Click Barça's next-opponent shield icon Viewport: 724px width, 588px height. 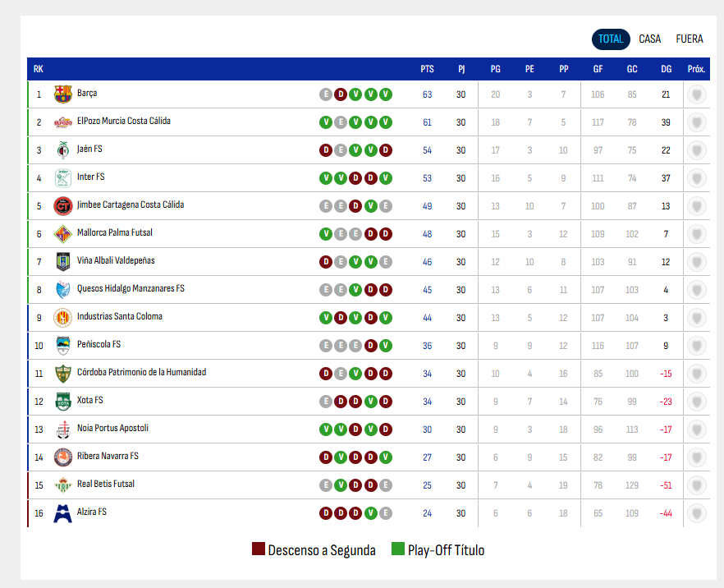pyautogui.click(x=697, y=94)
